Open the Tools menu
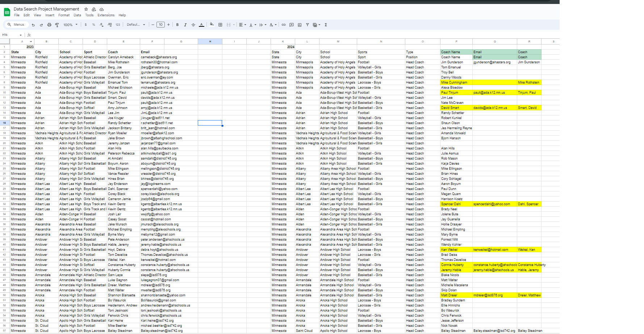 [x=89, y=15]
